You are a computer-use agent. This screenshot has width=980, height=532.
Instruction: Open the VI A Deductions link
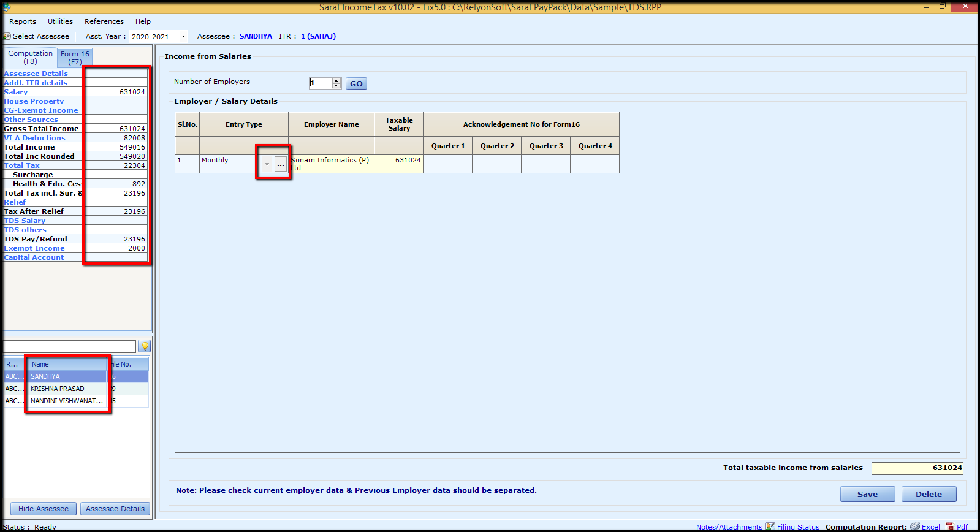[34, 138]
